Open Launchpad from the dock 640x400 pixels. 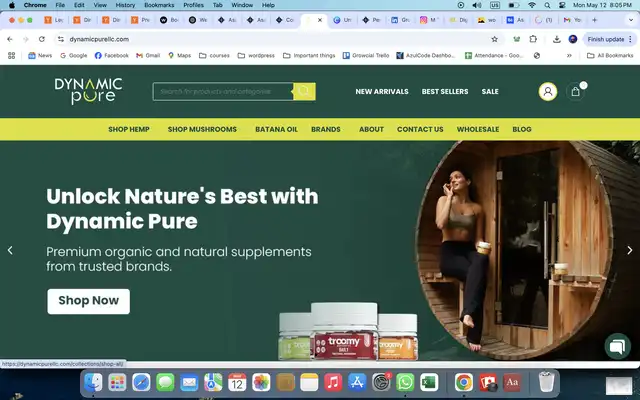117,382
